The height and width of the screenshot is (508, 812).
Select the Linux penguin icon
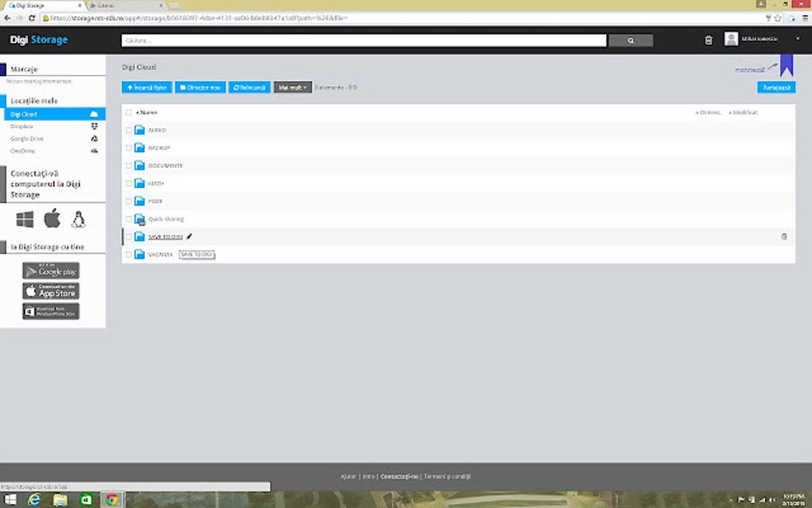pos(79,218)
